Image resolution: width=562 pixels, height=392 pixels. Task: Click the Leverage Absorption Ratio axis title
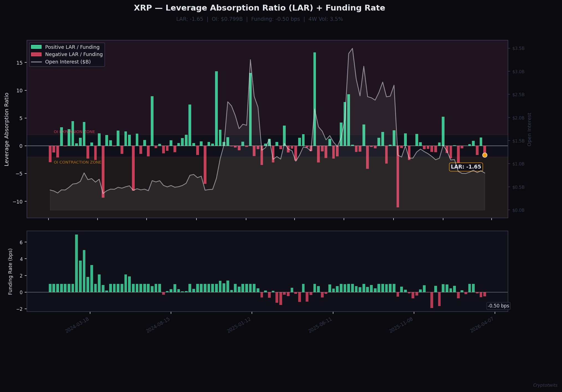[7, 129]
